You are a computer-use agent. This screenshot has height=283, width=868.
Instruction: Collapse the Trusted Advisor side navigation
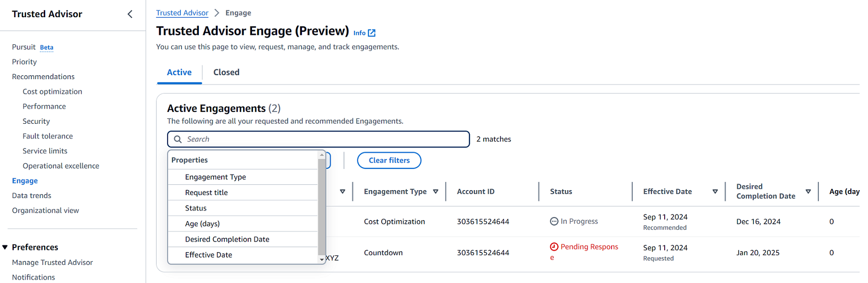(130, 14)
